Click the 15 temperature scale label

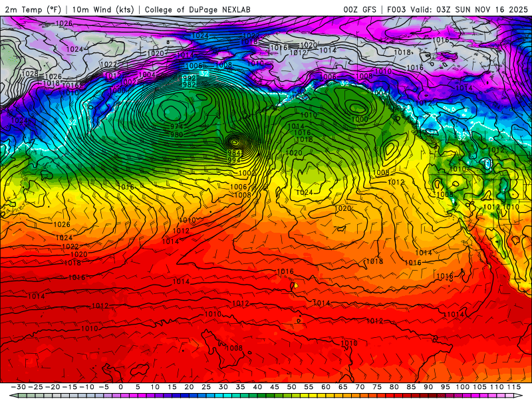(172, 387)
